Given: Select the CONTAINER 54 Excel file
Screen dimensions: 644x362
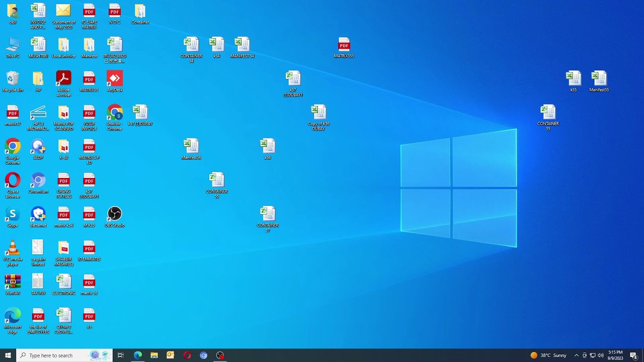Looking at the screenshot, I should point(191,50).
